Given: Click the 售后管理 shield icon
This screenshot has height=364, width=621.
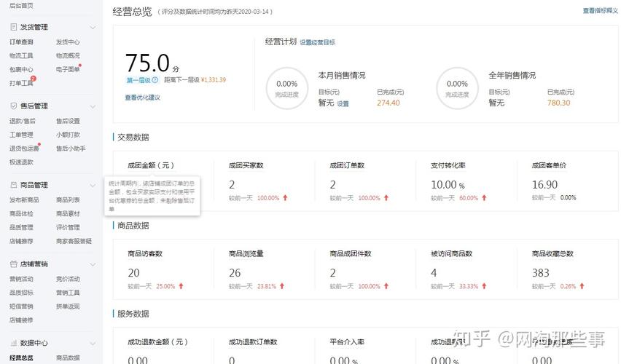Looking at the screenshot, I should tap(13, 106).
